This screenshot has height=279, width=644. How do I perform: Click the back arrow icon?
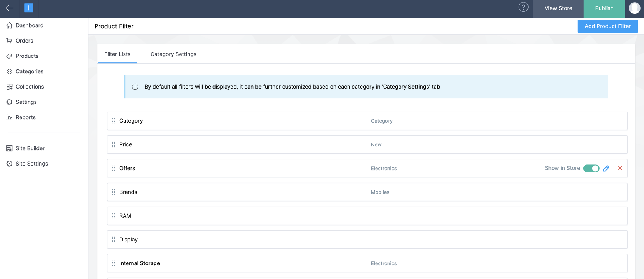[x=10, y=8]
